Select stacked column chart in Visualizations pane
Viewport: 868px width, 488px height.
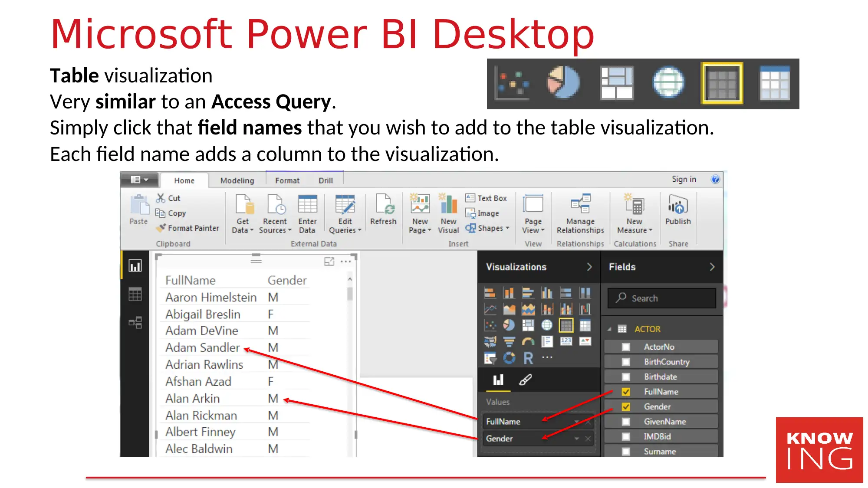coord(509,293)
